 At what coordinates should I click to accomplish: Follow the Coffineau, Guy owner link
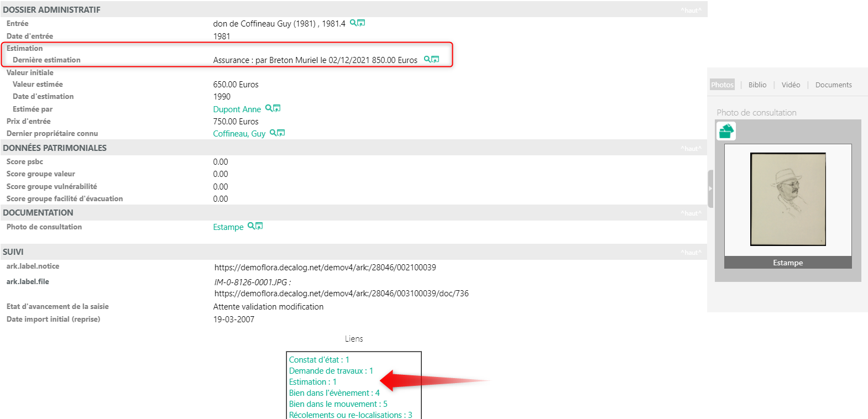point(239,134)
